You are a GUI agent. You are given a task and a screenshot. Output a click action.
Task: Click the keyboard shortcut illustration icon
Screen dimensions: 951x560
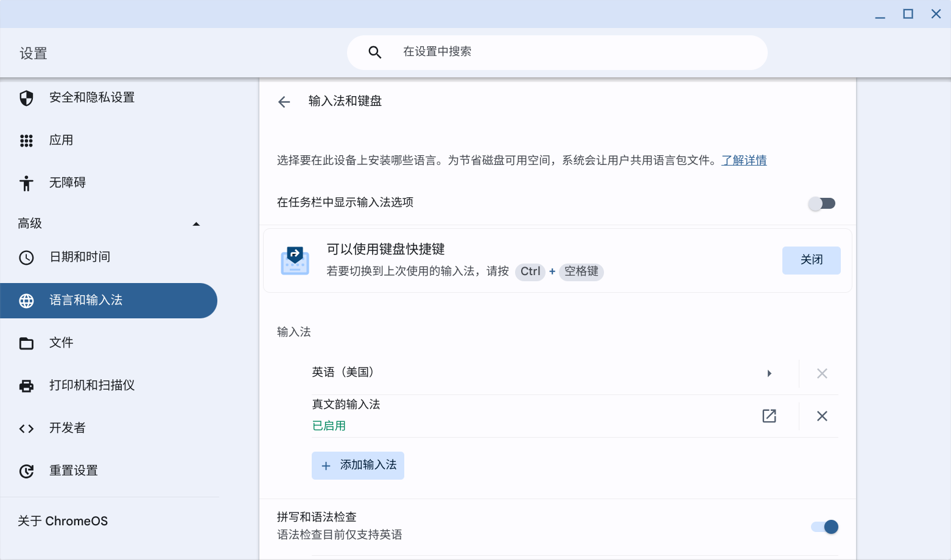(295, 261)
